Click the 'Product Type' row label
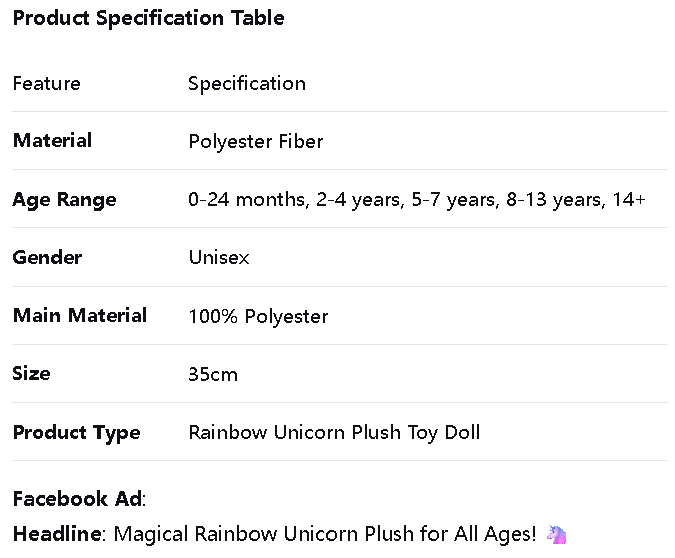This screenshot has width=675, height=558. coord(76,432)
